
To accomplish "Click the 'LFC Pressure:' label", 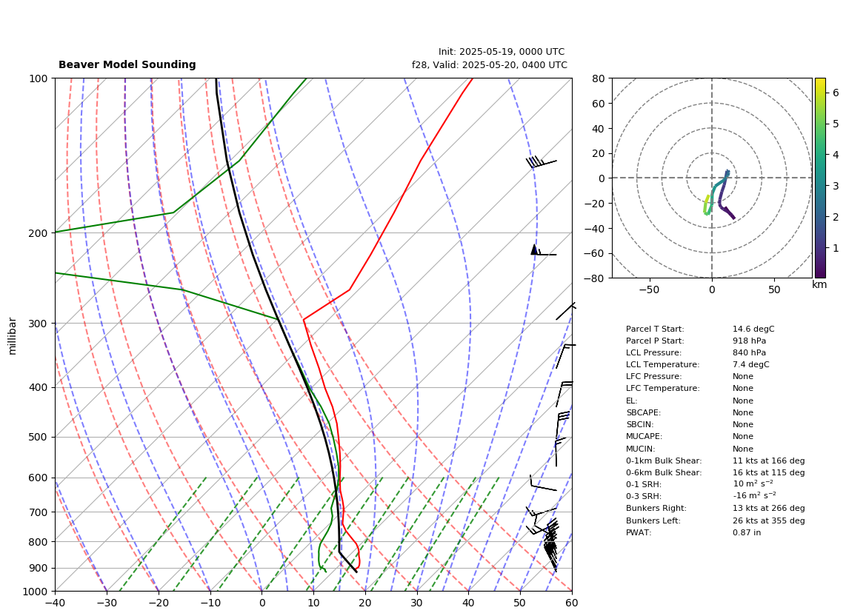I will (x=653, y=377).
